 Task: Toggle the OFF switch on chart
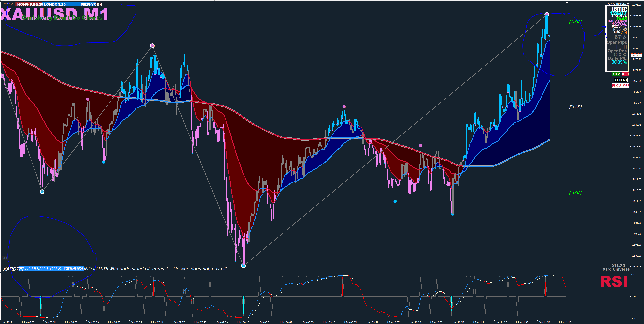[5, 258]
